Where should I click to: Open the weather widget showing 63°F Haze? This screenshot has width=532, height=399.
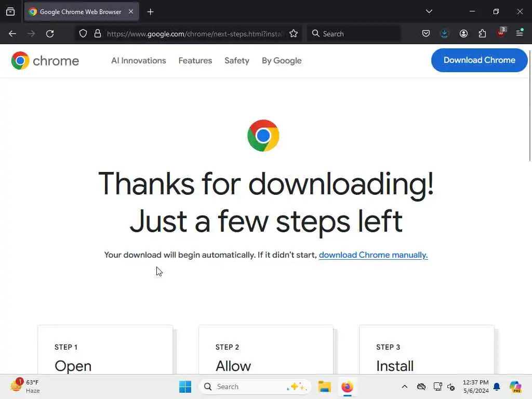(x=25, y=387)
